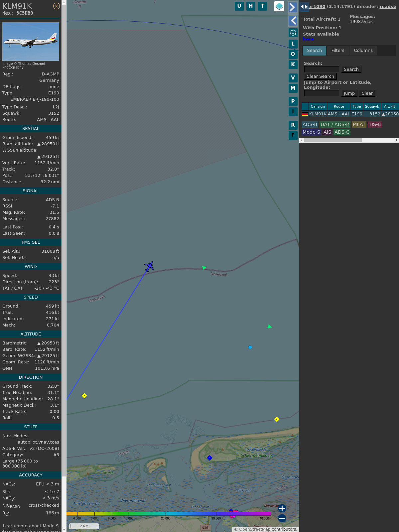Zoom in with the plus button

(x=282, y=508)
